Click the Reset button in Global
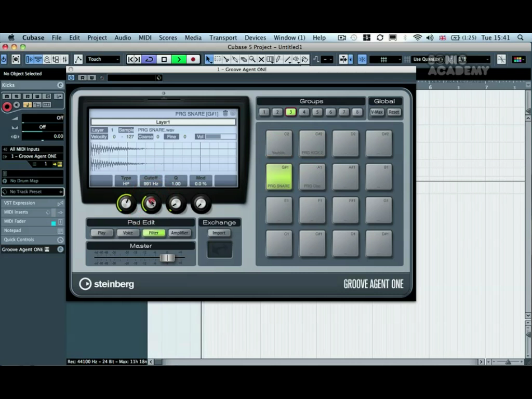The width and height of the screenshot is (532, 399). [x=394, y=112]
